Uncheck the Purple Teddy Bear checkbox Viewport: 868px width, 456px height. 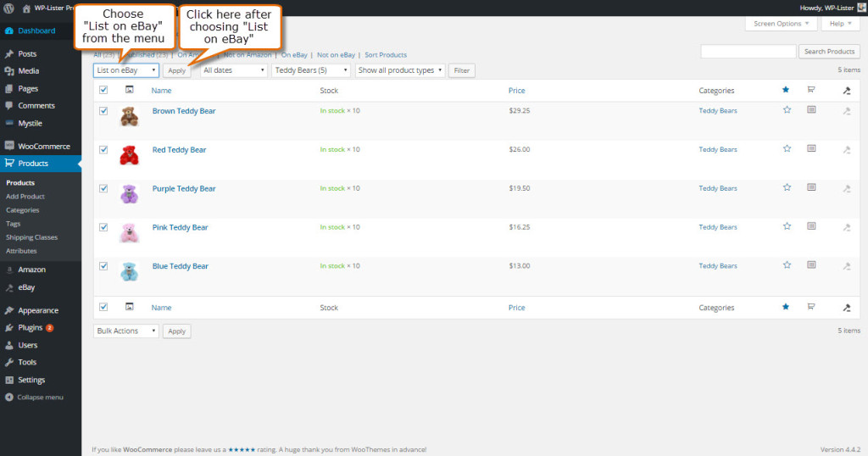103,188
